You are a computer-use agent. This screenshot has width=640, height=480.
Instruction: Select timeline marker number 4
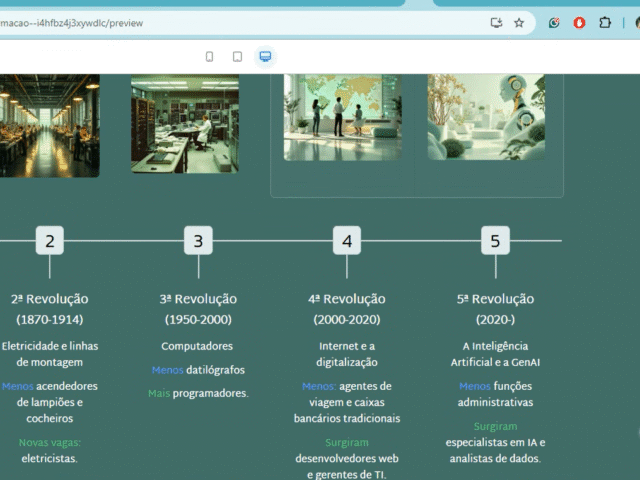point(347,241)
